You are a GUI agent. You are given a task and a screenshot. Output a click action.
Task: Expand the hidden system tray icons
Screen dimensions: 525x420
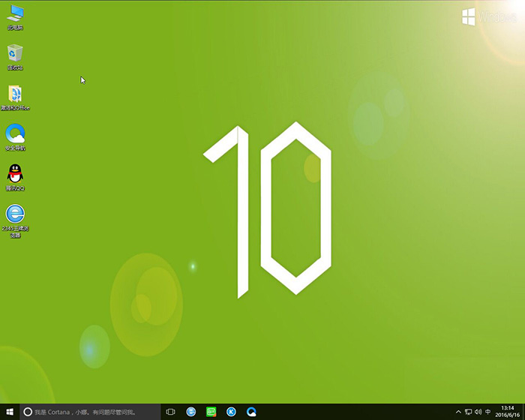pyautogui.click(x=458, y=412)
